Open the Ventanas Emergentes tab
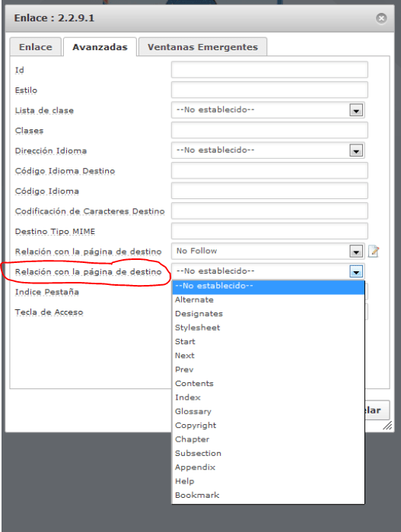The height and width of the screenshot is (532, 401). [x=203, y=47]
